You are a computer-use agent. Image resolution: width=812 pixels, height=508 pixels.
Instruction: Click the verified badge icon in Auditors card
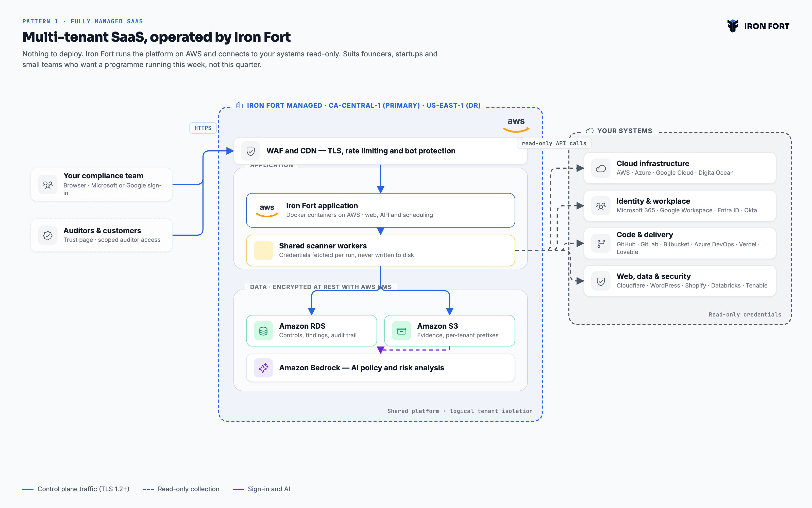click(x=48, y=235)
